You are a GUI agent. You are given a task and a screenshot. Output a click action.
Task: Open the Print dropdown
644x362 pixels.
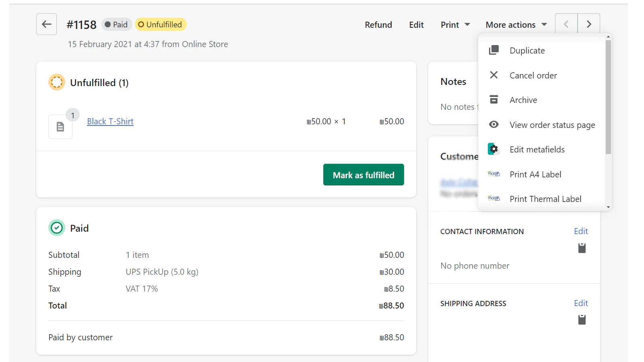pyautogui.click(x=455, y=25)
